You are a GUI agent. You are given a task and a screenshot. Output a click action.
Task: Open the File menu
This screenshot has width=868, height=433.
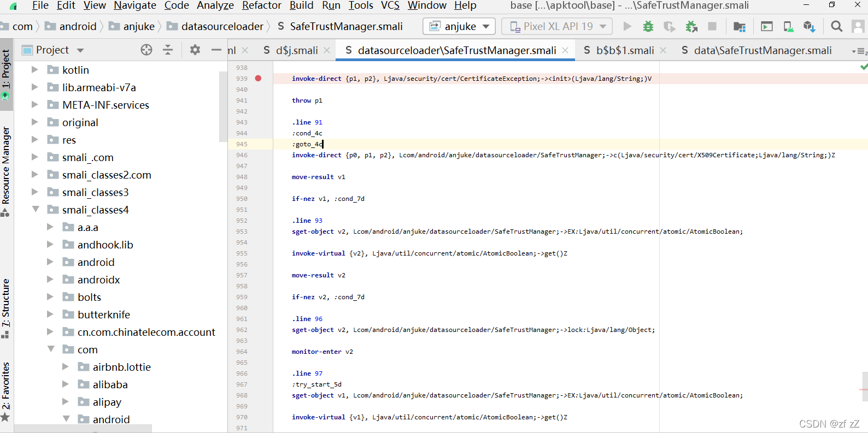coord(40,5)
